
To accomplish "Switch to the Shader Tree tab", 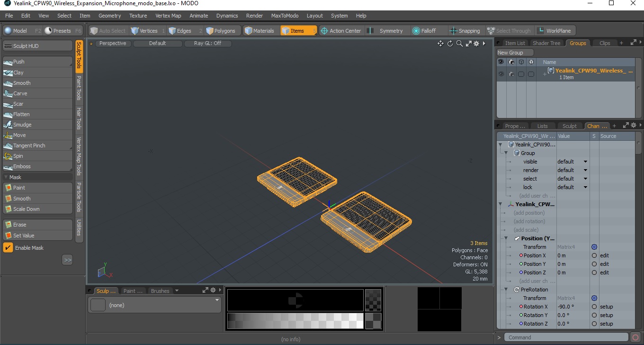I will click(x=546, y=43).
